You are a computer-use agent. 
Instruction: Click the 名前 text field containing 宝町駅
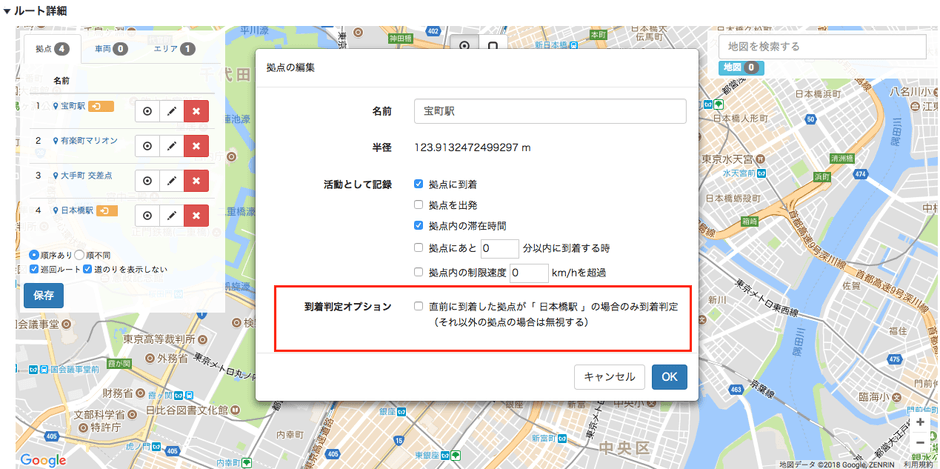(x=549, y=111)
